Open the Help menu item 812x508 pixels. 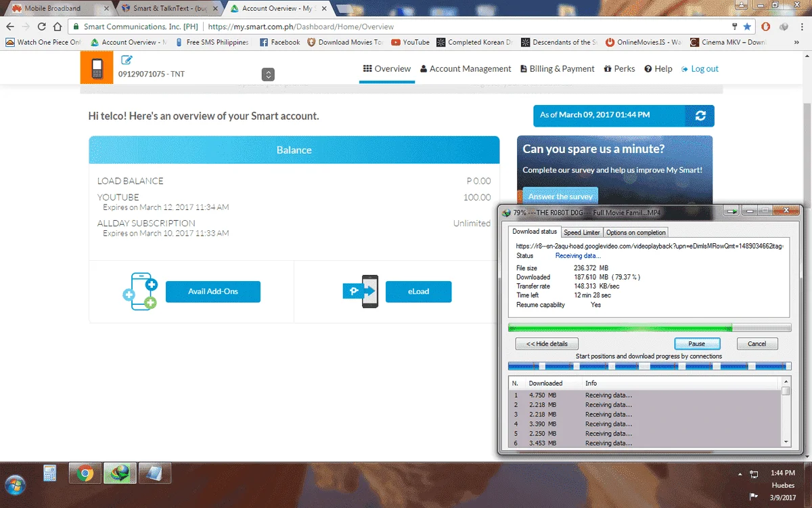click(x=658, y=68)
